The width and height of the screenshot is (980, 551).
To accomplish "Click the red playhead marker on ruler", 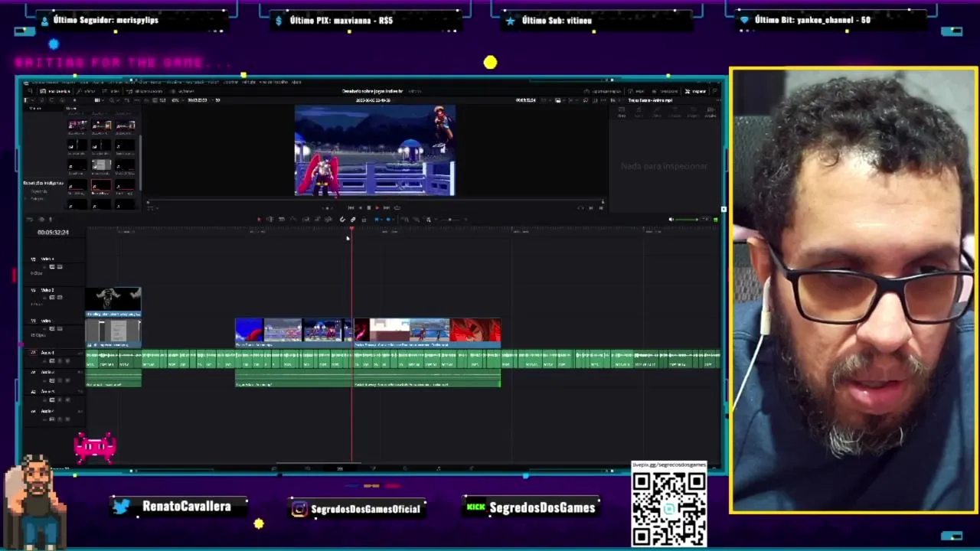I will (351, 229).
